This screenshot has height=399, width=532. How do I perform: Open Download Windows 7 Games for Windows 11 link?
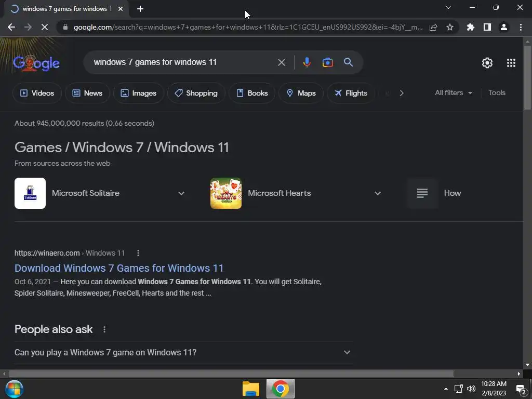pyautogui.click(x=119, y=268)
